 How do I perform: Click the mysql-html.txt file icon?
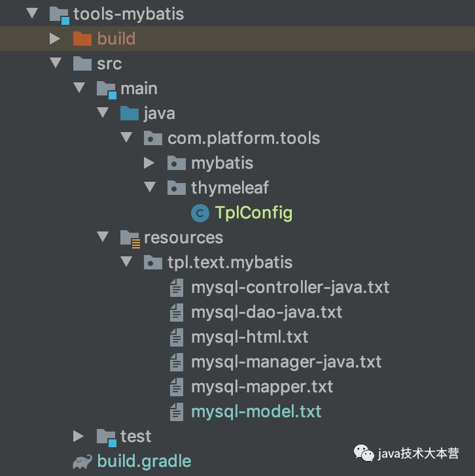pyautogui.click(x=177, y=337)
